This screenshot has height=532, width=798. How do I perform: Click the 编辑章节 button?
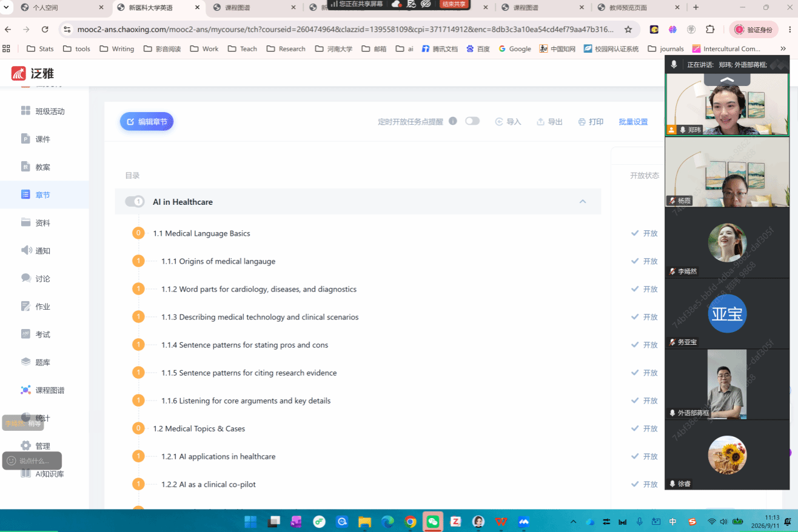(147, 122)
